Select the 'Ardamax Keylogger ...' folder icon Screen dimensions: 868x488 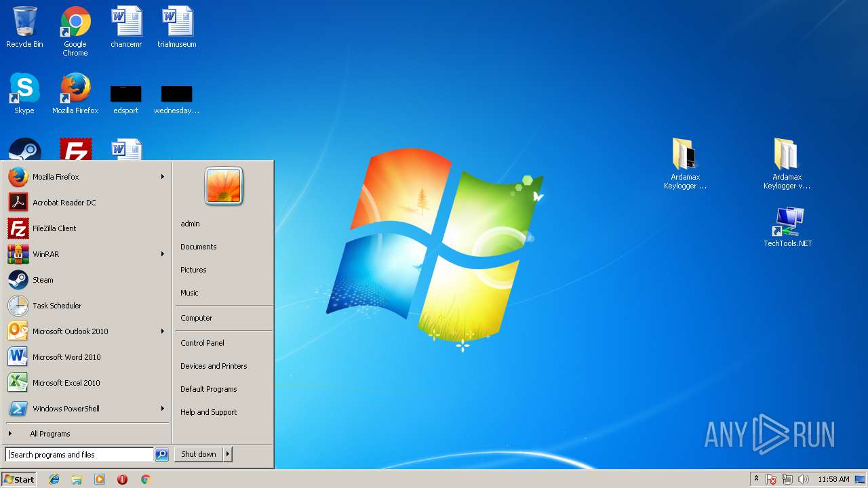685,163
